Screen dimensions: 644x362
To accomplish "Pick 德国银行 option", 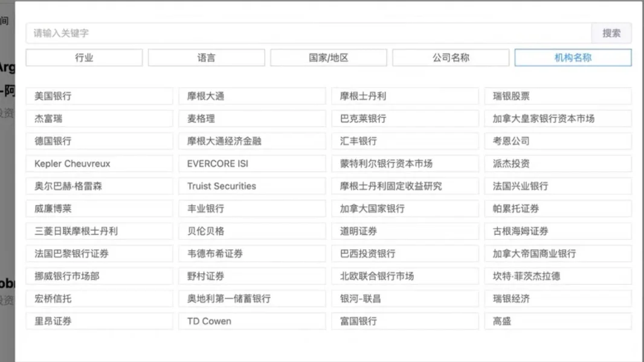I will (100, 141).
